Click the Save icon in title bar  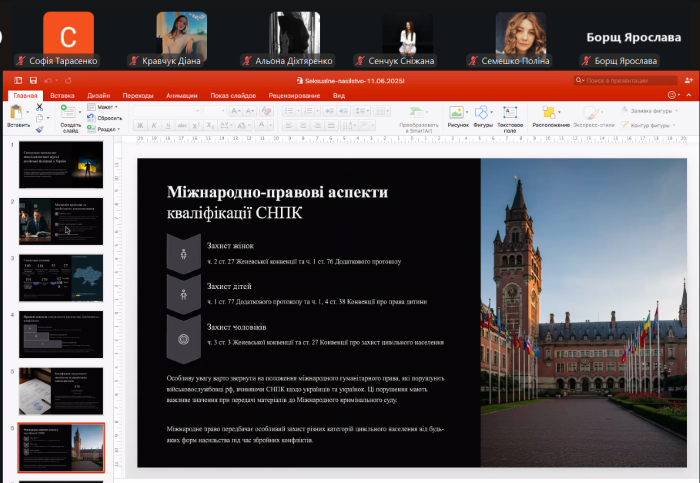[33, 80]
